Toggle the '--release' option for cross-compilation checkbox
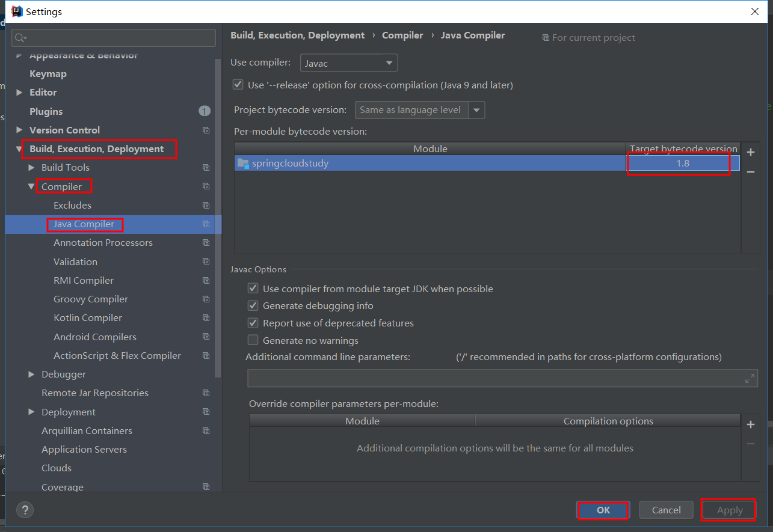 (x=238, y=85)
